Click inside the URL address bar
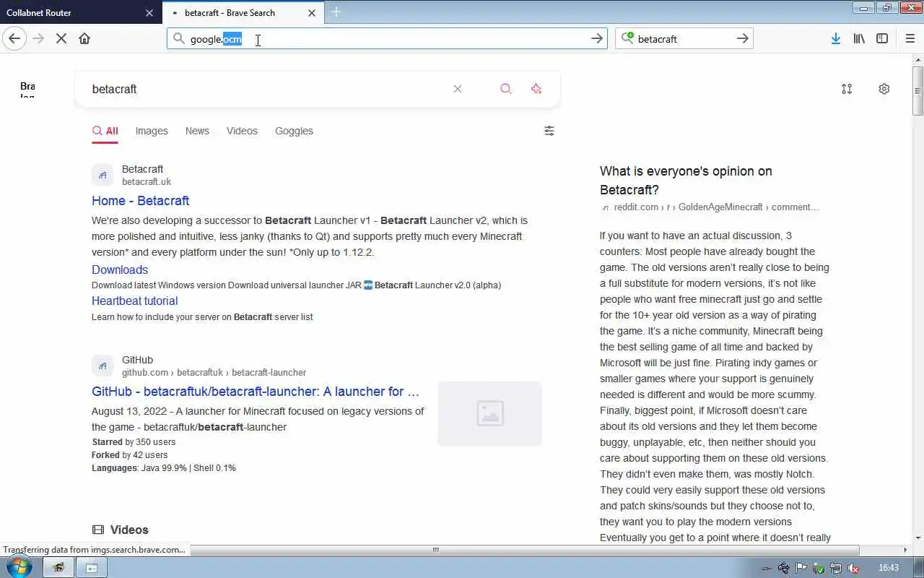Viewport: 924px width, 578px height. 386,38
